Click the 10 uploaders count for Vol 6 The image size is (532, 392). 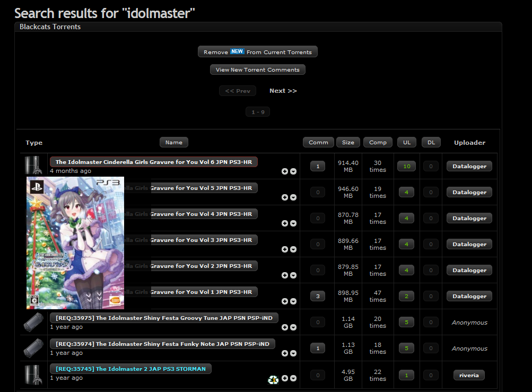[406, 167]
